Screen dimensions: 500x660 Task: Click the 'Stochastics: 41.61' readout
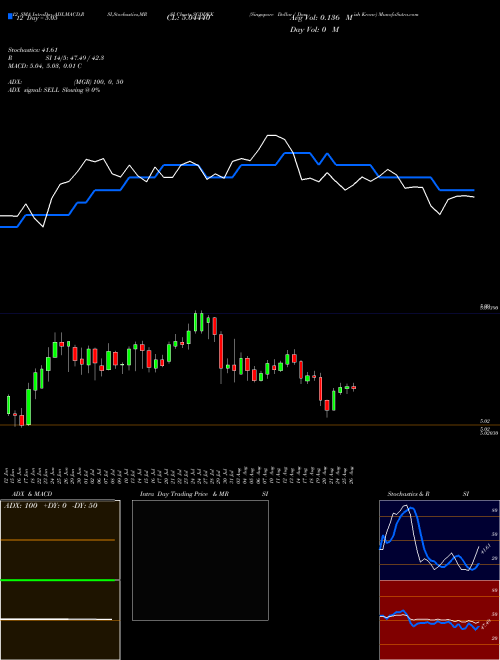(32, 50)
